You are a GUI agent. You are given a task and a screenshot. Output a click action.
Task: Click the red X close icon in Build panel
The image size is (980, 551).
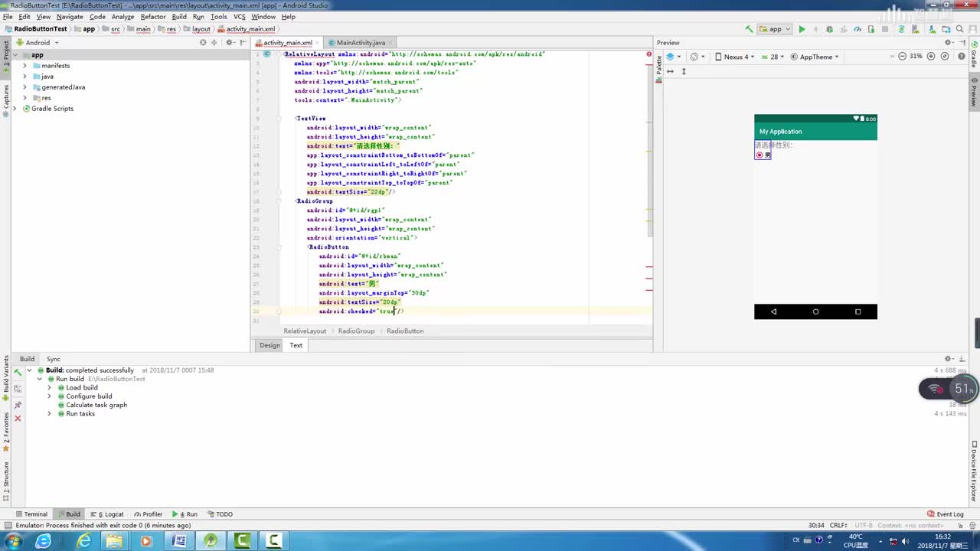[18, 418]
